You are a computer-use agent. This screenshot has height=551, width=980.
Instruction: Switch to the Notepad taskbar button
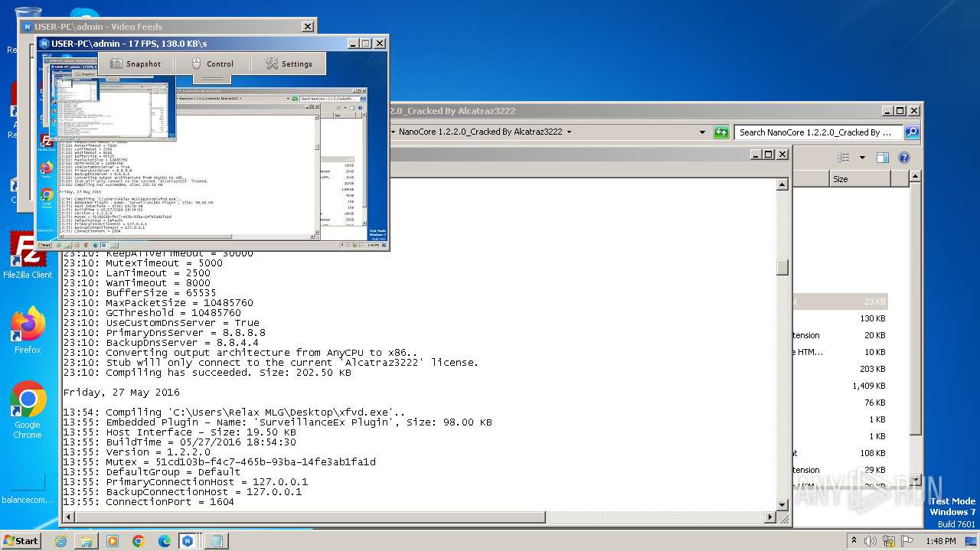[217, 541]
